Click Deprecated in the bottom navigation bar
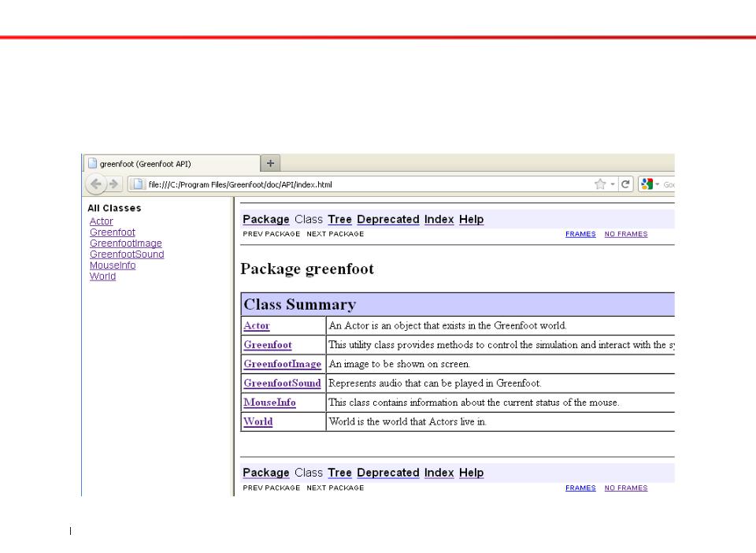This screenshot has height=553, width=756. tap(388, 473)
